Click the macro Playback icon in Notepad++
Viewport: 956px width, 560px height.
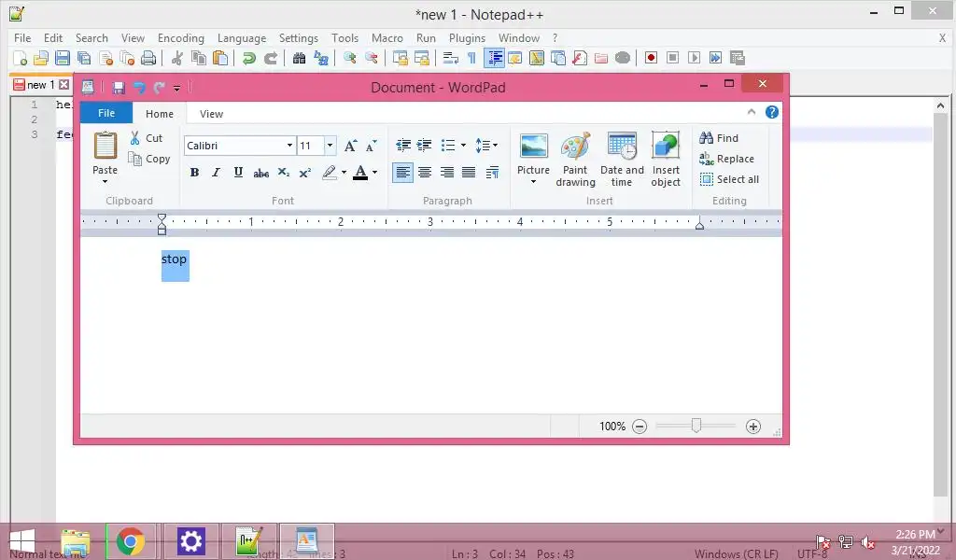694,58
